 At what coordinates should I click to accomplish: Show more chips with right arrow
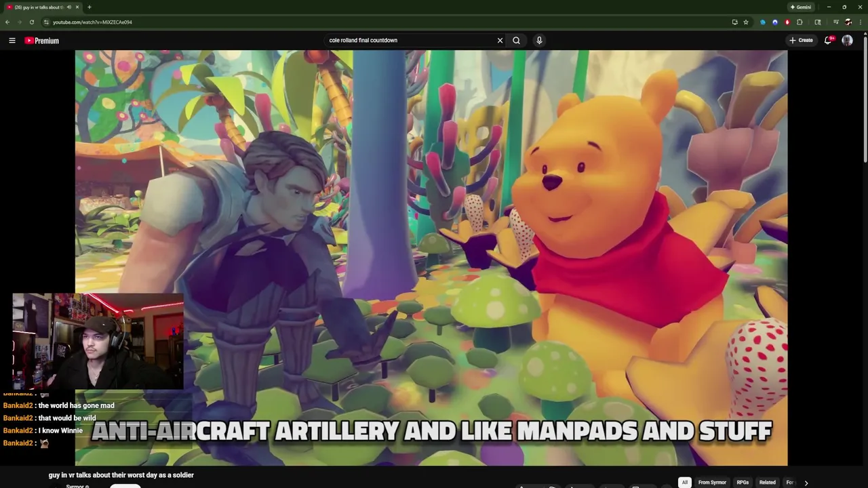806,483
